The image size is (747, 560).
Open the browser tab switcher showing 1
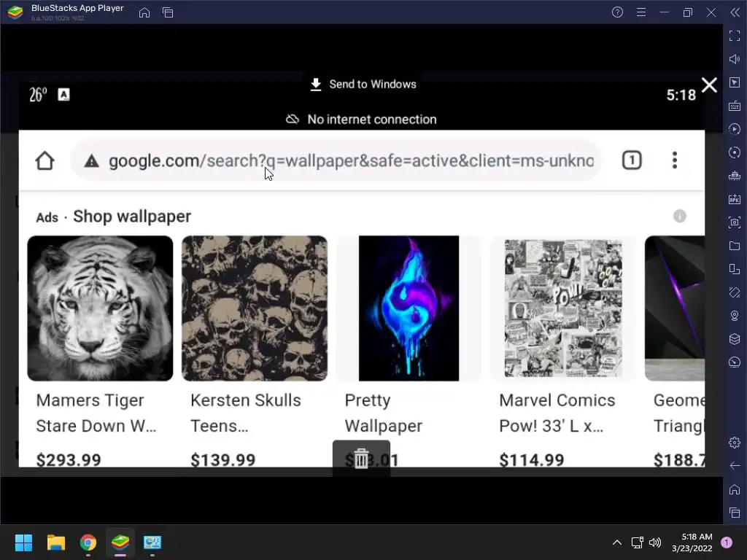[x=632, y=160]
